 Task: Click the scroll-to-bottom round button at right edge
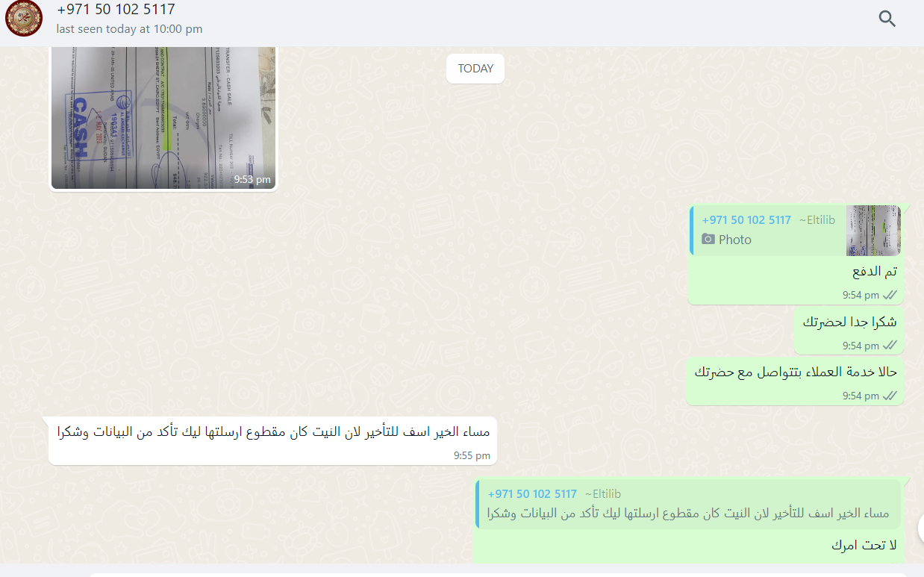920,527
